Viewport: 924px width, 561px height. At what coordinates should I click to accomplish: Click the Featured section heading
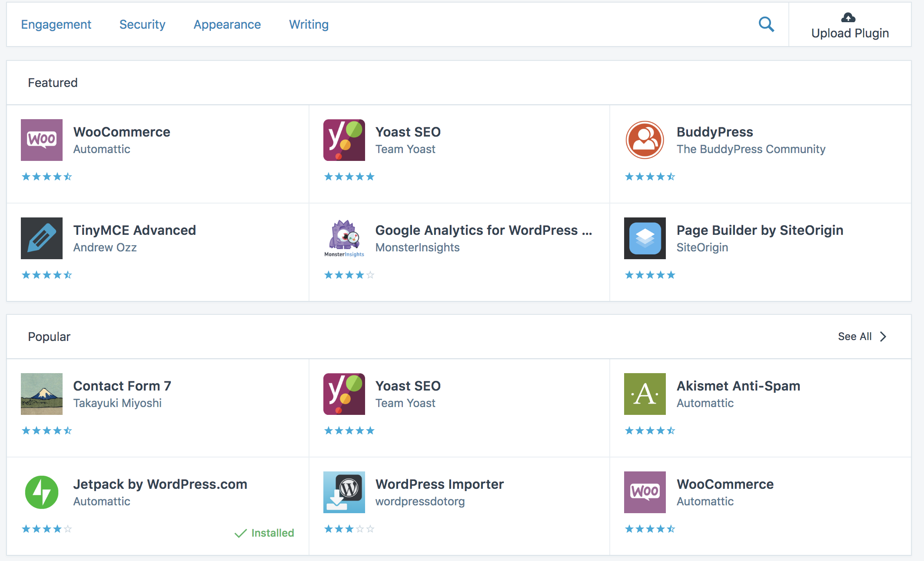53,83
